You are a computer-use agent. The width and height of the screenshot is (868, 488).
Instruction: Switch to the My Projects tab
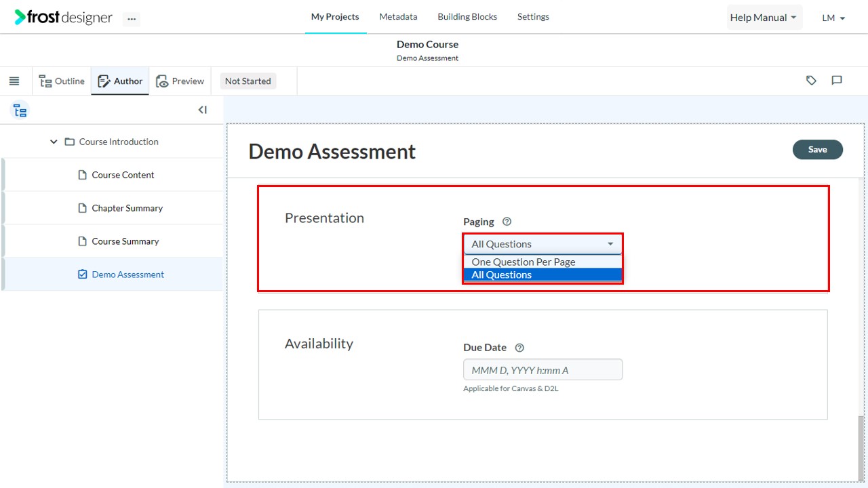(x=335, y=17)
